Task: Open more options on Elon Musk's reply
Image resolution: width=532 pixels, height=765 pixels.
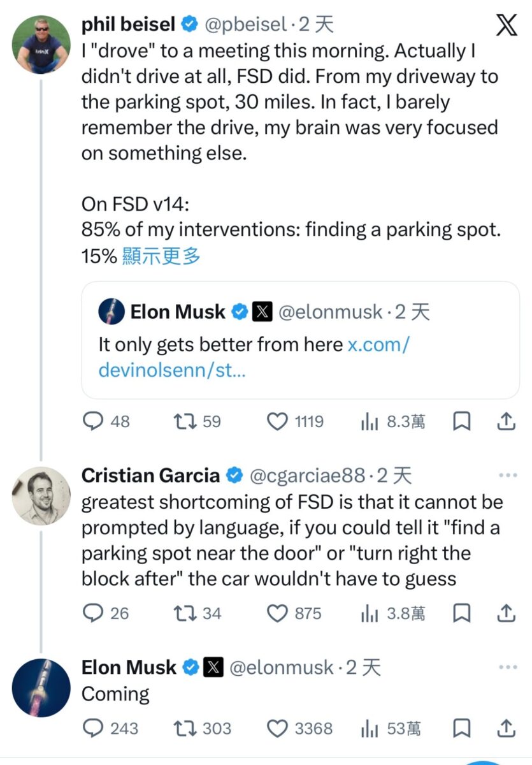Action: tap(507, 667)
